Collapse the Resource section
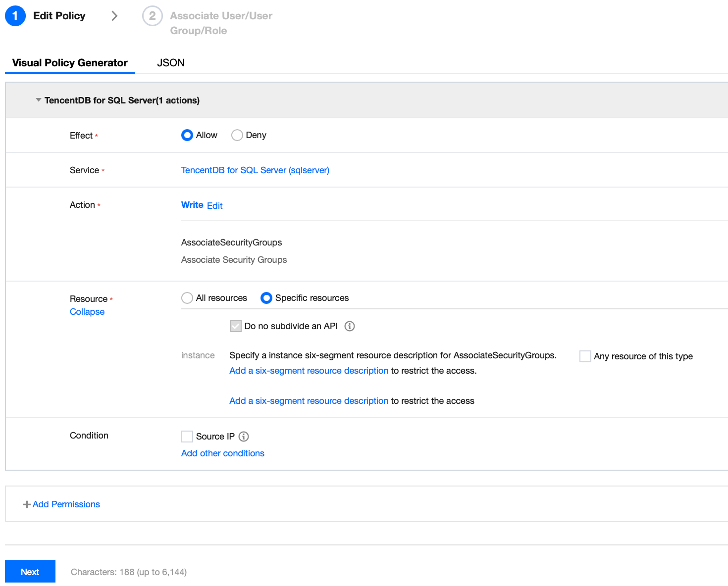 tap(87, 312)
